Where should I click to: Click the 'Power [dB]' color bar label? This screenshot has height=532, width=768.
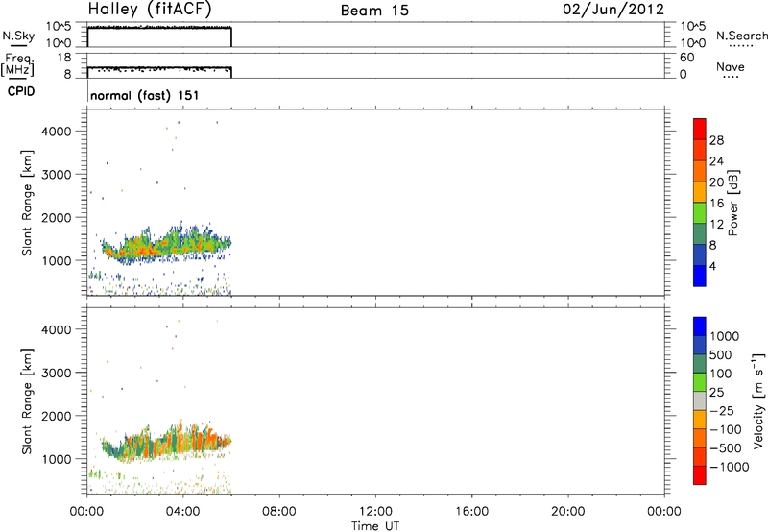732,204
